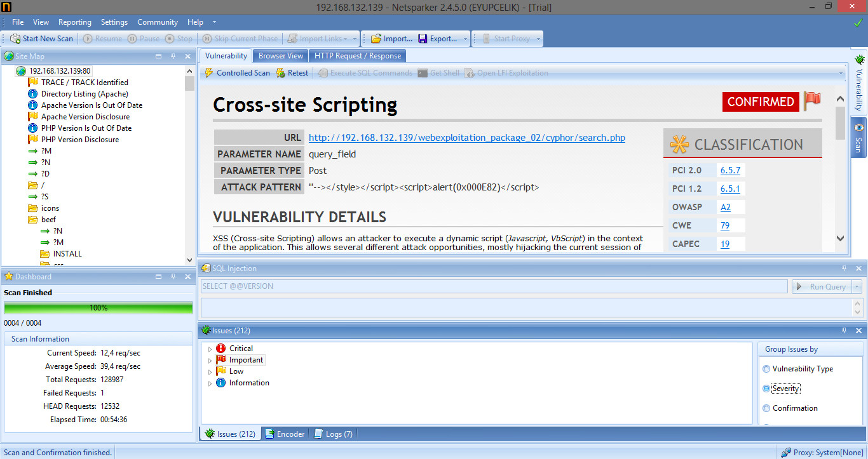Image resolution: width=868 pixels, height=459 pixels.
Task: Open the Dashboard panel position dropdown
Action: click(x=158, y=277)
